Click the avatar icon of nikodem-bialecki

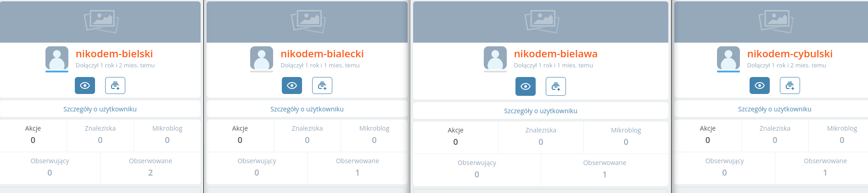[262, 58]
